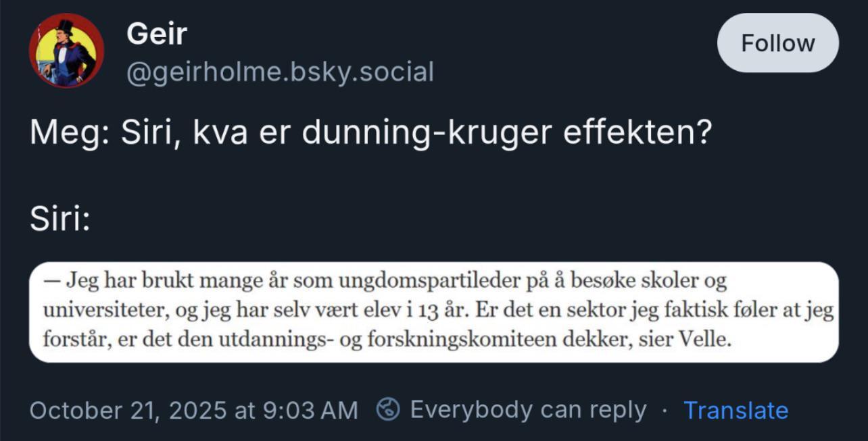Screen dimensions: 868x441
Task: Open the embedded quote screenshot image
Action: 433,312
